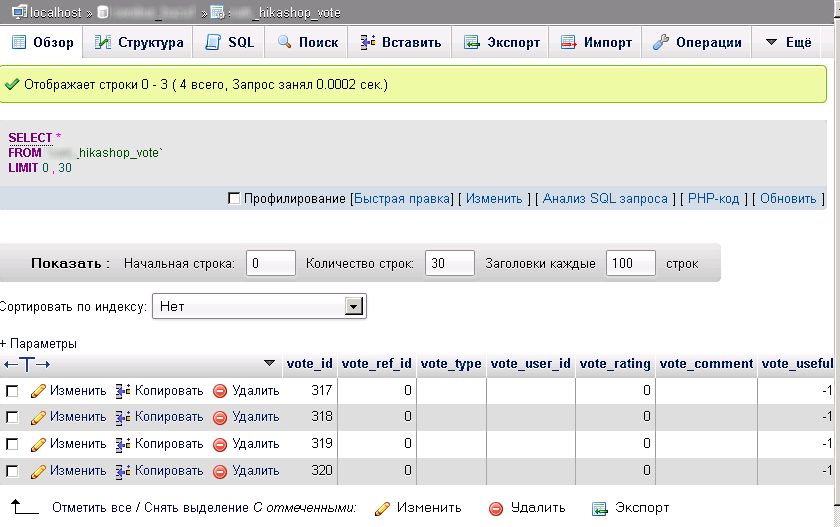This screenshot has height=527, width=840.
Task: Click the bottom red delete icon for checked rows
Action: coord(496,508)
